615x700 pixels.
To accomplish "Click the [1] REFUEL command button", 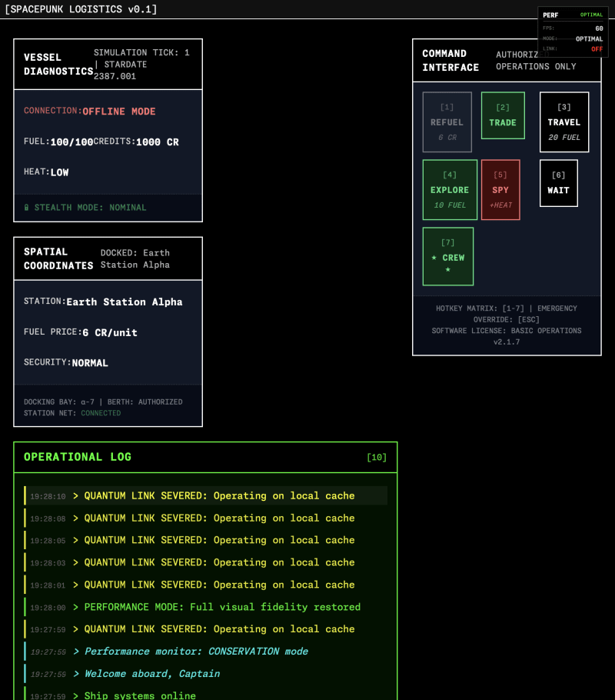I will 447,122.
